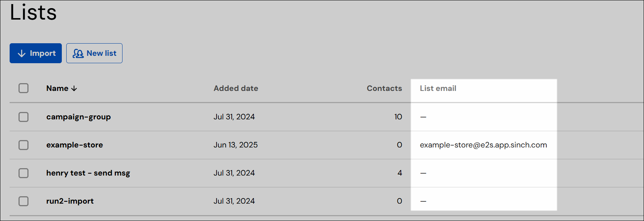Click the example-store@e2s.app.sinch.com email

coord(483,145)
